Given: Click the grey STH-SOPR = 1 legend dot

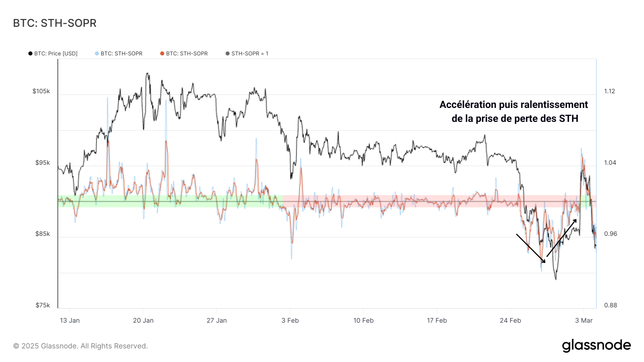Looking at the screenshot, I should 228,54.
